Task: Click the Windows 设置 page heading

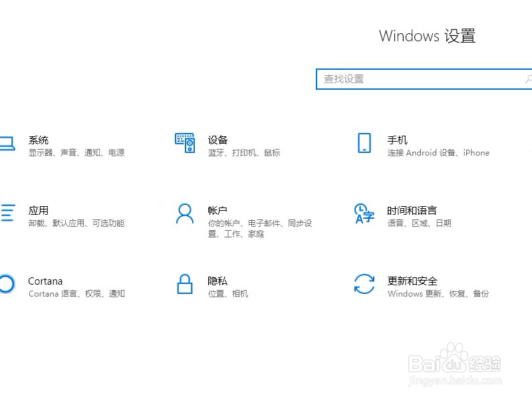Action: (x=427, y=36)
